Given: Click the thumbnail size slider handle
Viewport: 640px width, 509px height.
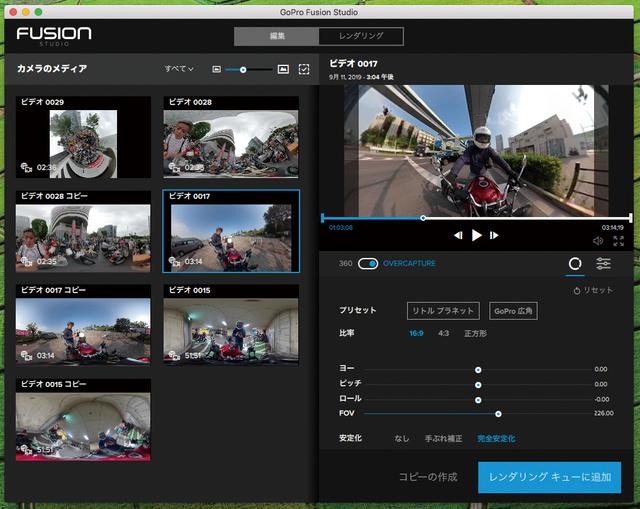Looking at the screenshot, I should 243,70.
